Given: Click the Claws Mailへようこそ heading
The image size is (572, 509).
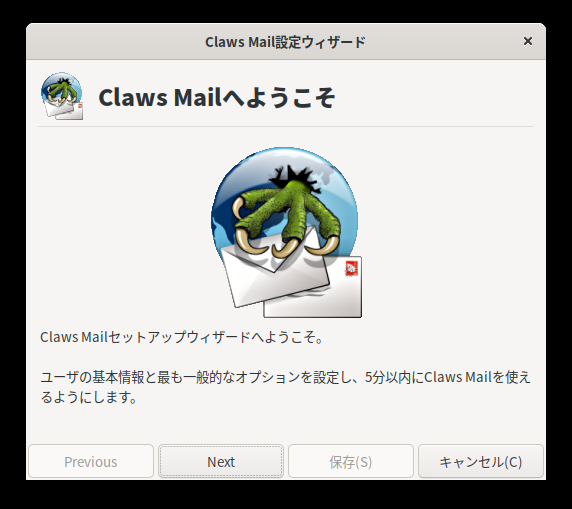Looking at the screenshot, I should (217, 97).
